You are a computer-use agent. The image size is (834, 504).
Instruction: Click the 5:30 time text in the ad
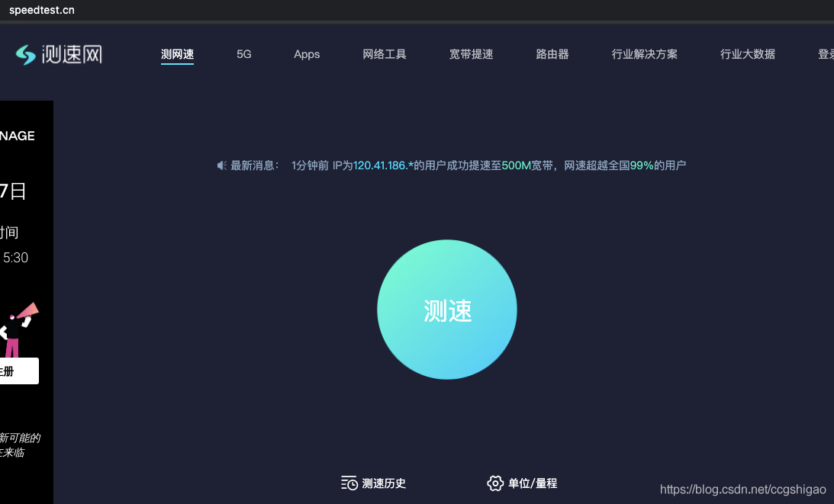tap(15, 258)
